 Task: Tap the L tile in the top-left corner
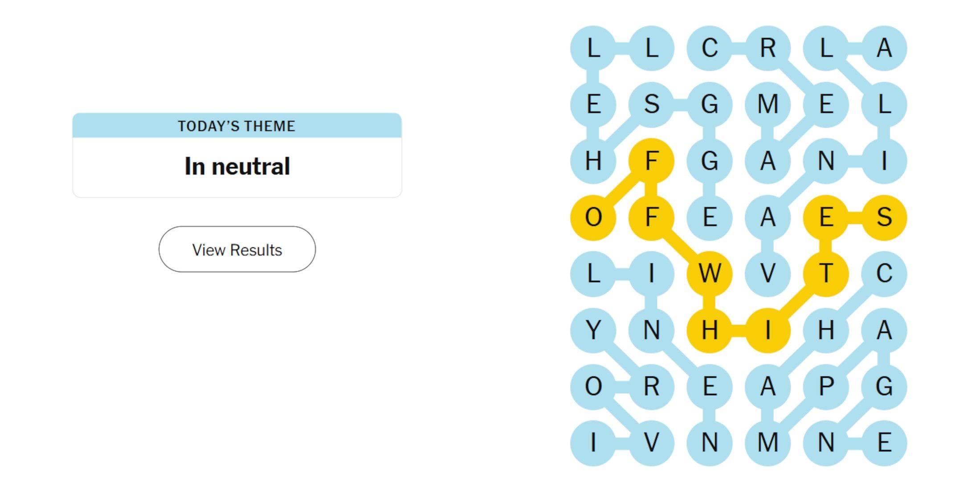click(x=593, y=48)
